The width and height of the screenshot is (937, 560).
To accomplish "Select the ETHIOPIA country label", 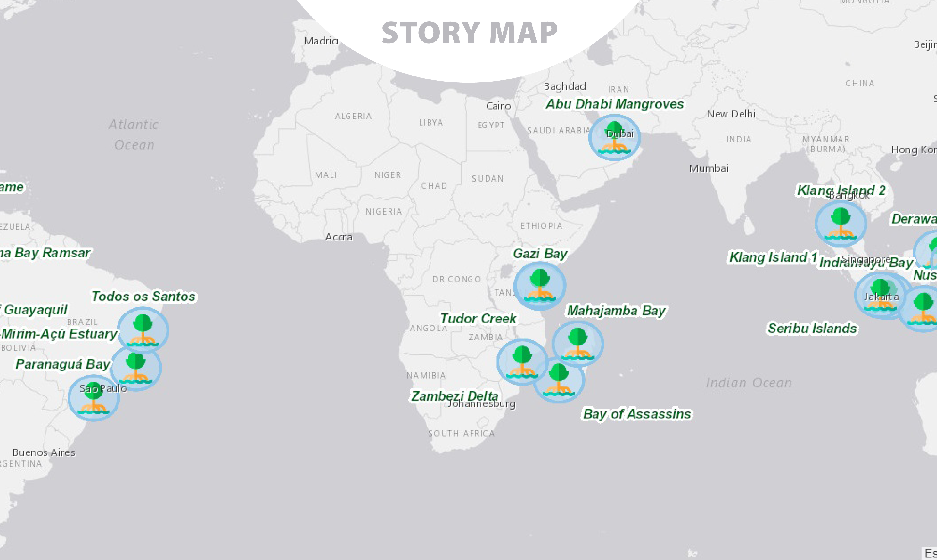I will click(541, 226).
